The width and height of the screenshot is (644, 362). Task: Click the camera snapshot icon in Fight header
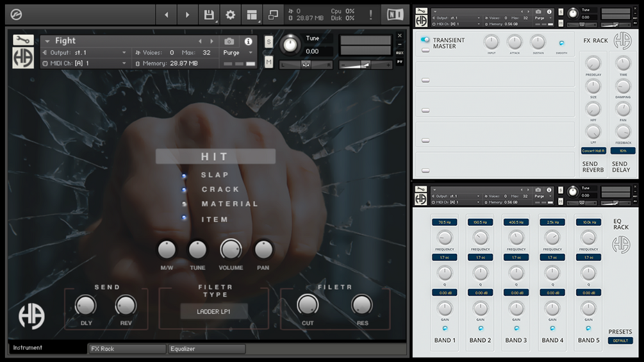(x=229, y=42)
